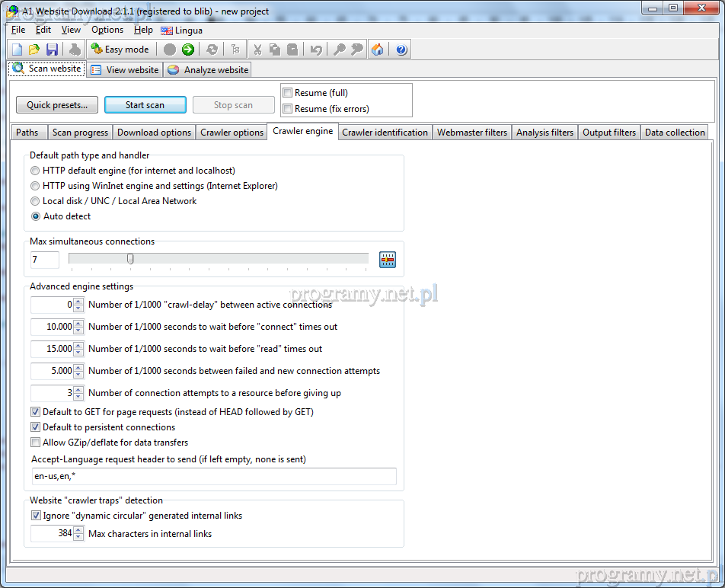Click the New project icon
This screenshot has height=588, width=725.
[x=17, y=50]
